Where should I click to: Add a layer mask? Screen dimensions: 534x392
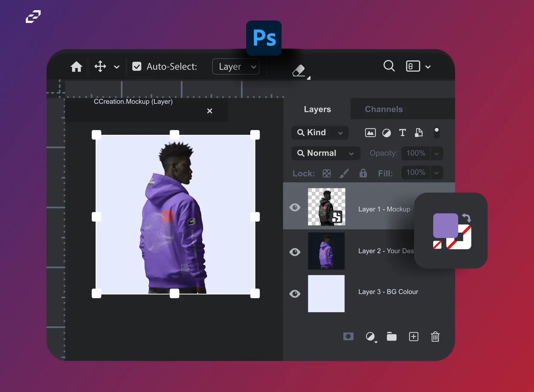[x=348, y=336]
